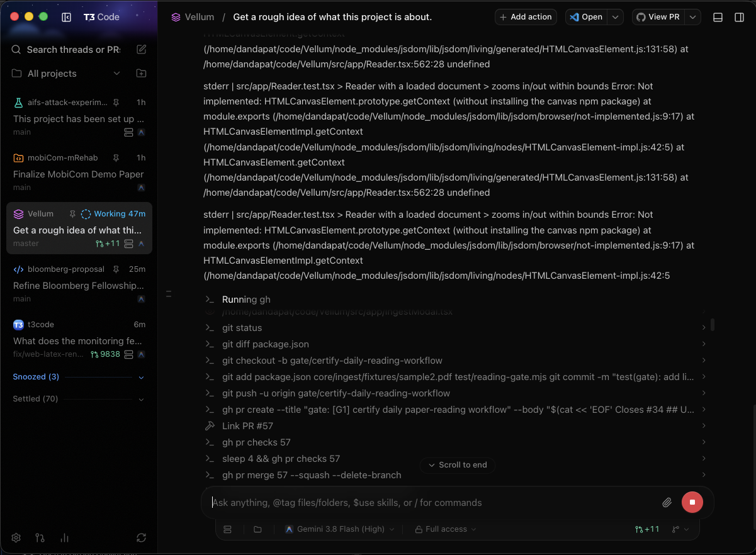Click the pull request icon in sidebar footer
Image resolution: width=756 pixels, height=555 pixels.
[40, 537]
